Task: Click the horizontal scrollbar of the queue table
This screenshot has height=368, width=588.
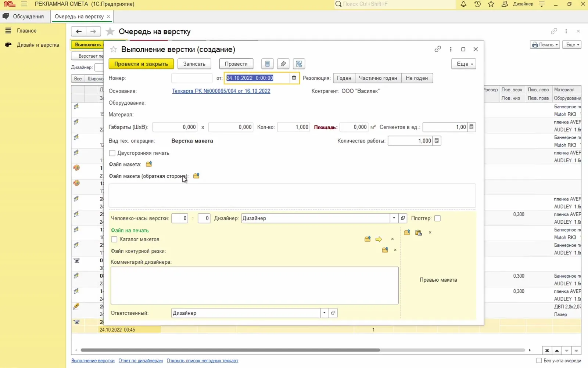Action: pos(230,350)
